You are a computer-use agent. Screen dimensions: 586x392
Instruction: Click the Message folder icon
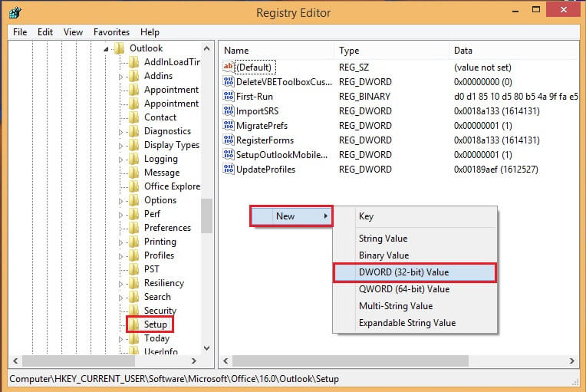(133, 173)
